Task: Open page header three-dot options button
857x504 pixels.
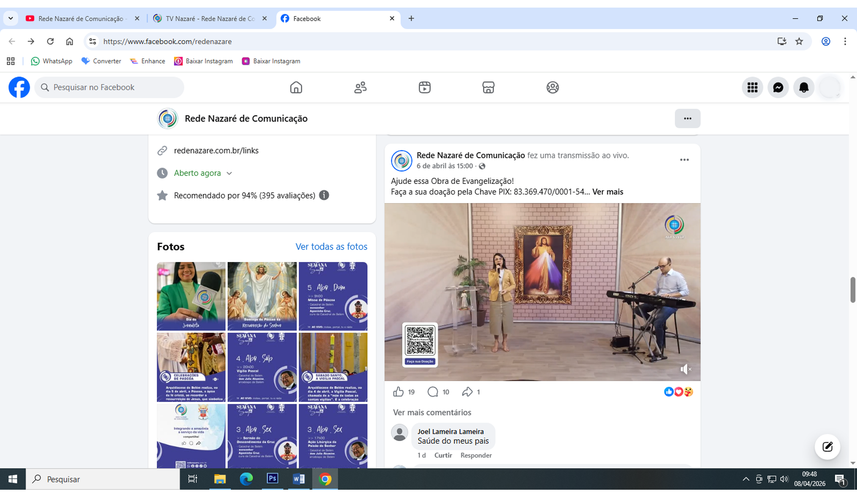Action: pyautogui.click(x=687, y=119)
